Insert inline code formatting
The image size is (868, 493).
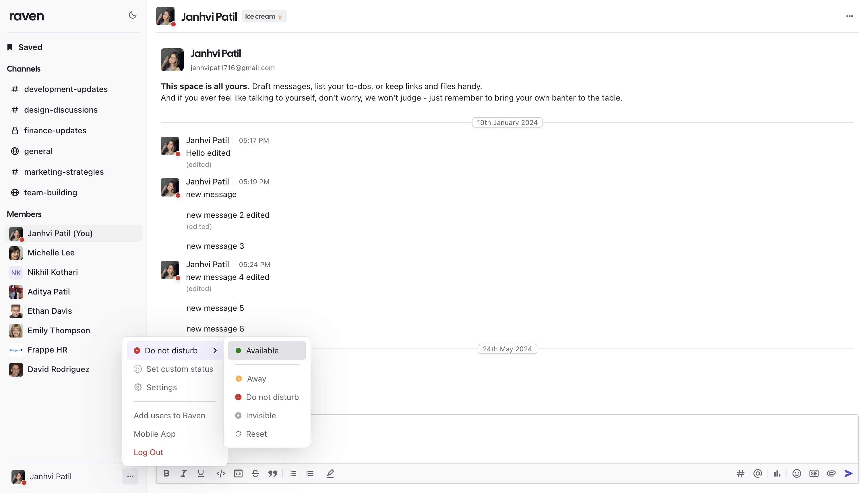pyautogui.click(x=220, y=473)
